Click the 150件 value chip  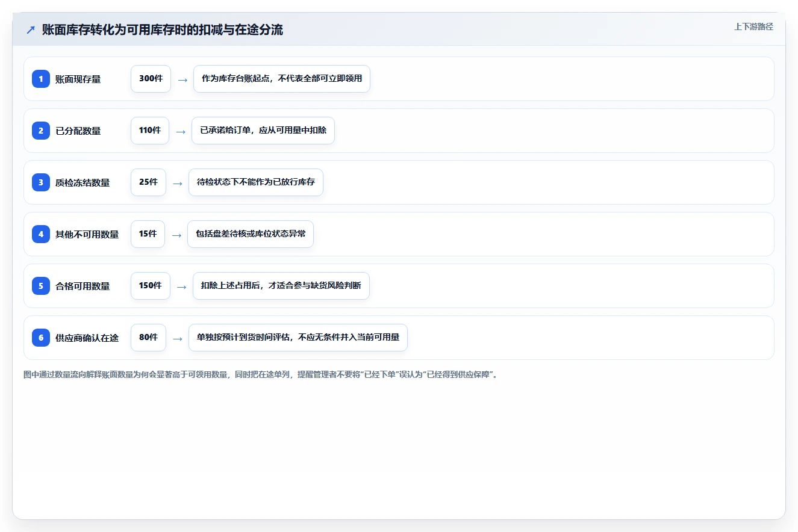click(x=151, y=286)
